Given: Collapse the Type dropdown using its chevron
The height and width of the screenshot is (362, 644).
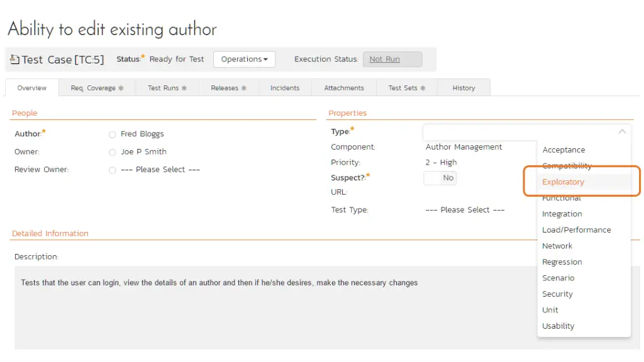Looking at the screenshot, I should pyautogui.click(x=622, y=131).
